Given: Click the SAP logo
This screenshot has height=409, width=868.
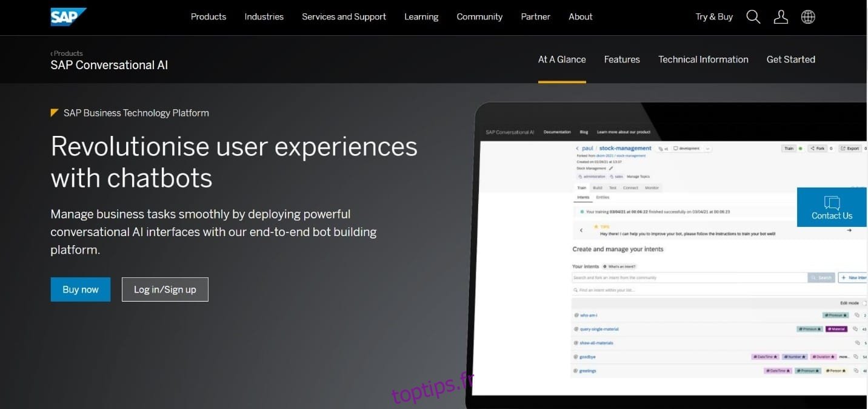Looking at the screenshot, I should coord(68,16).
